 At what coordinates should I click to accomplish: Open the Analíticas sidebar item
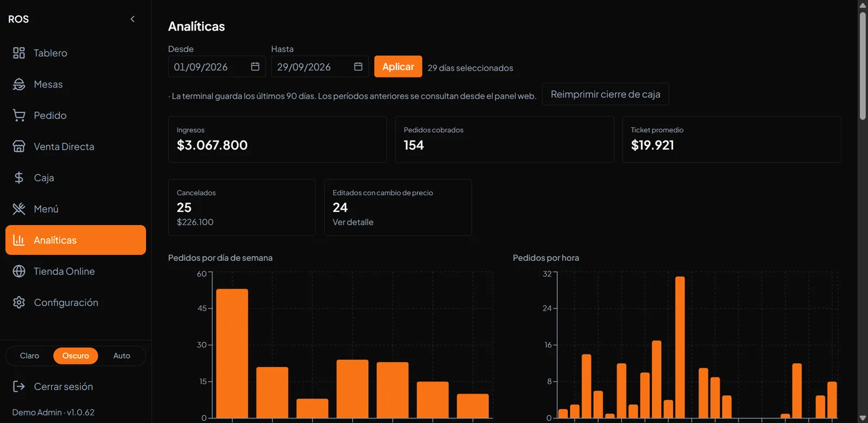(75, 240)
